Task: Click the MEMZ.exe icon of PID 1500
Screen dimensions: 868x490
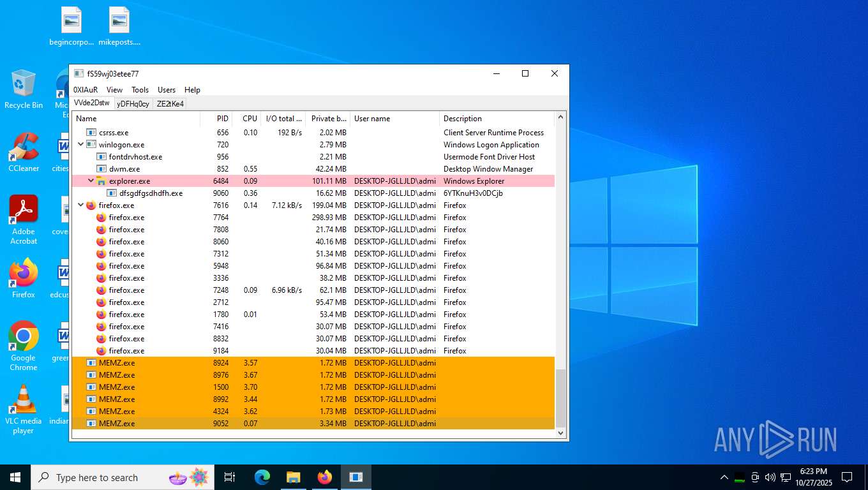Action: [91, 387]
